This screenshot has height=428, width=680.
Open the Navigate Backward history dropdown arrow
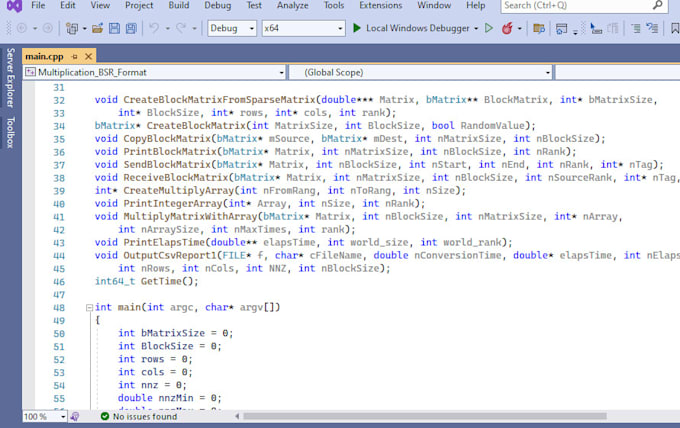tap(35, 29)
